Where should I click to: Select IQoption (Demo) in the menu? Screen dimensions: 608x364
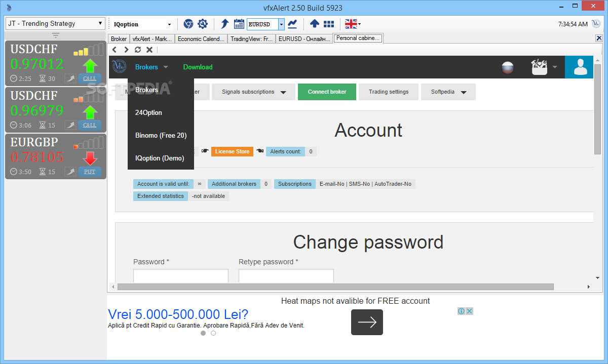pyautogui.click(x=161, y=158)
